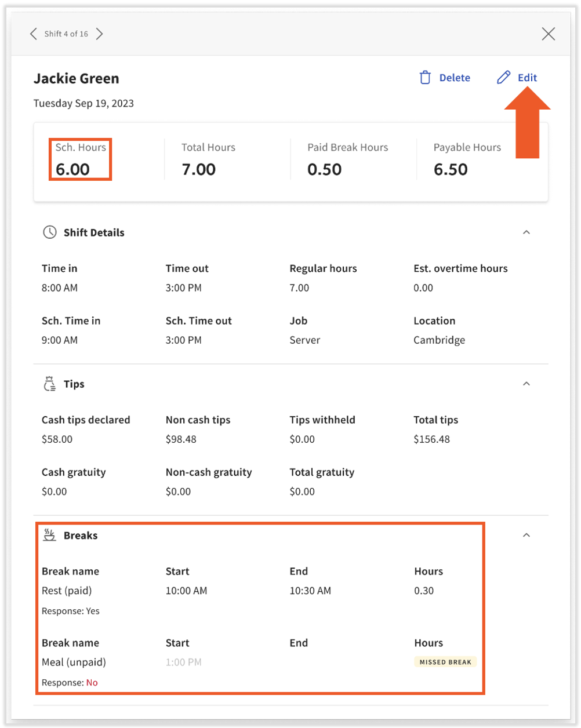581x728 pixels.
Task: Go to the previous shift with left chevron
Action: pyautogui.click(x=34, y=34)
